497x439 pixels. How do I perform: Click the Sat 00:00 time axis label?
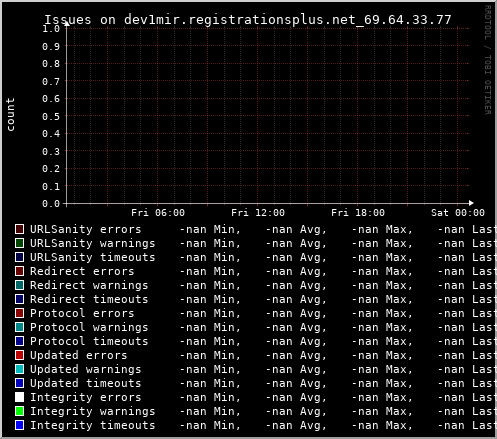458,213
